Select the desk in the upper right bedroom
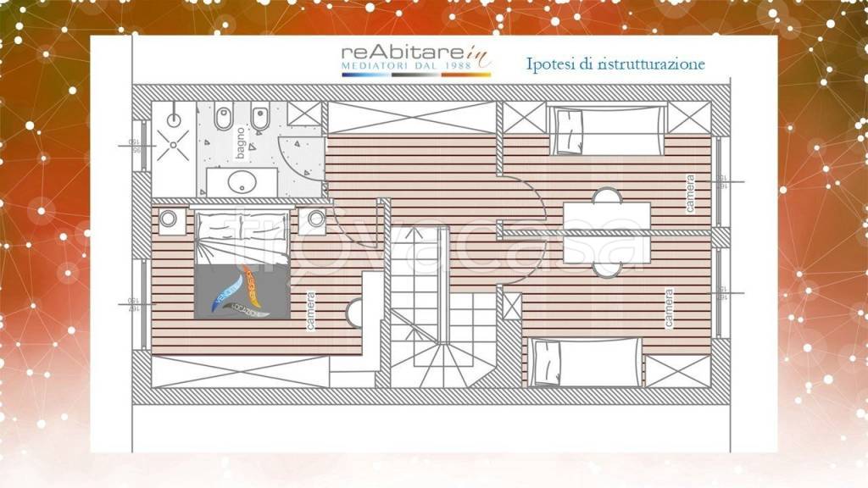 pyautogui.click(x=607, y=214)
